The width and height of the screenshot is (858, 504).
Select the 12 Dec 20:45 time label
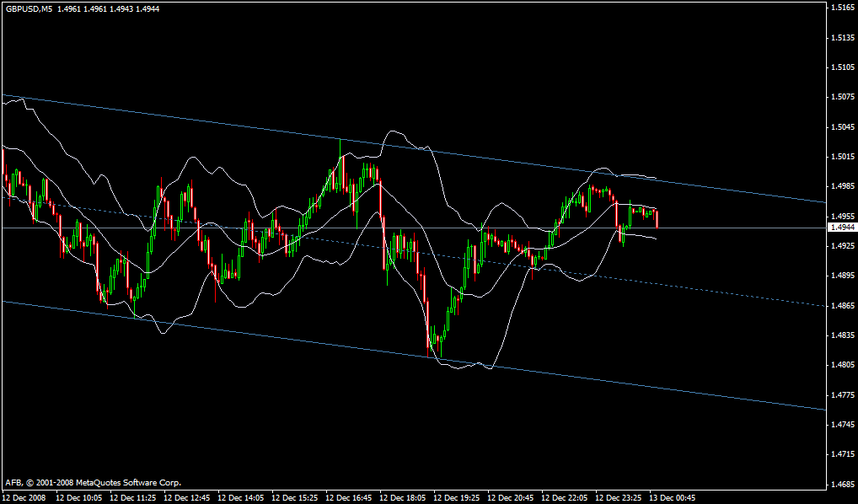[510, 497]
